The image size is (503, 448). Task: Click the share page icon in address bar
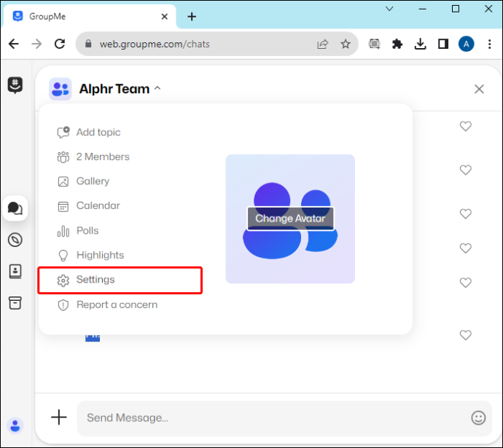[322, 44]
